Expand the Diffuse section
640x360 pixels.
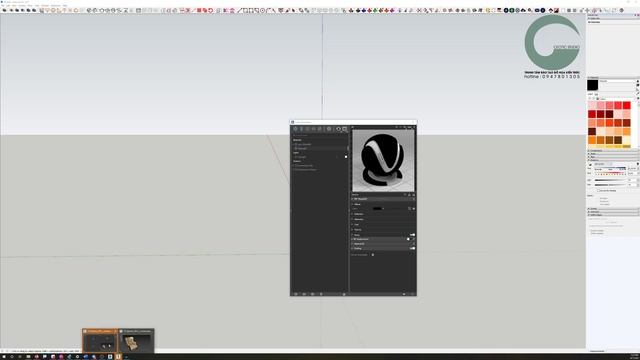(357, 204)
